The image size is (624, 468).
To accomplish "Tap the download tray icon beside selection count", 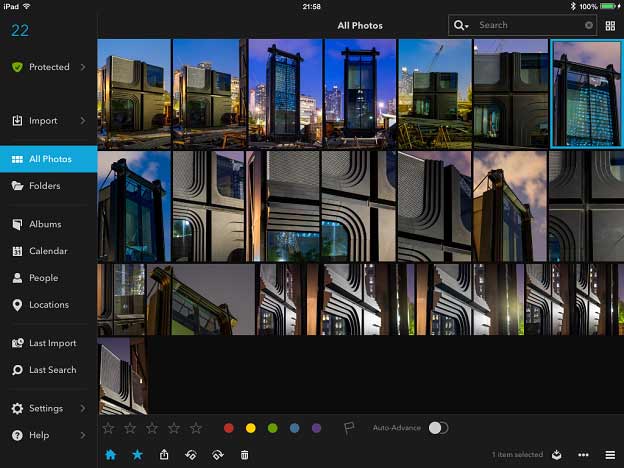I will coord(556,454).
